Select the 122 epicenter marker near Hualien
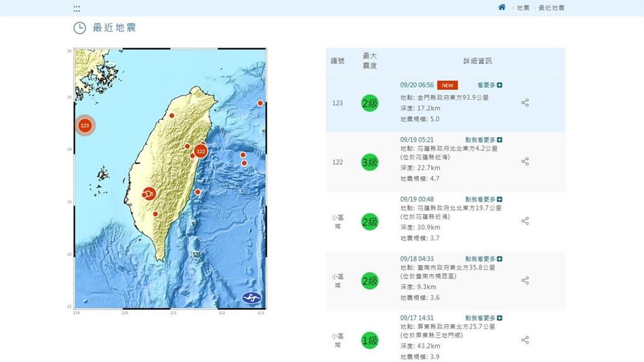 (201, 151)
